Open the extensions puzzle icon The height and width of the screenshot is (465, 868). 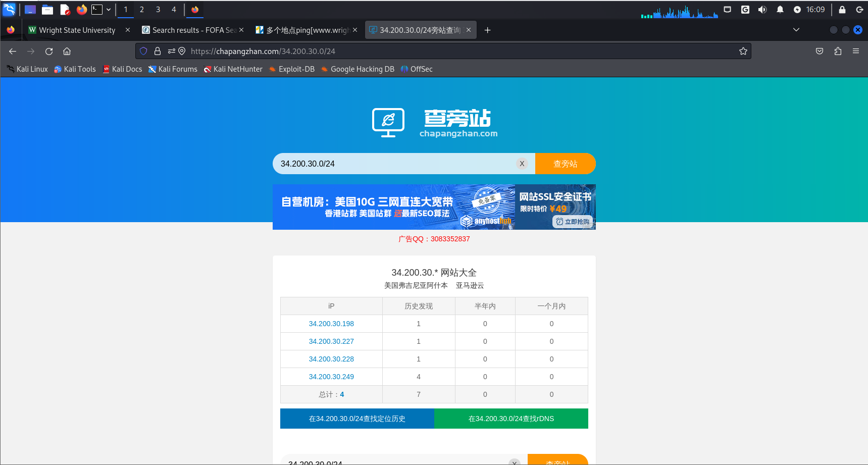[838, 51]
